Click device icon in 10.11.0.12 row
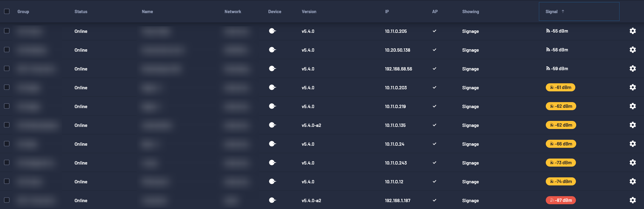The height and width of the screenshot is (209, 644). point(272,182)
